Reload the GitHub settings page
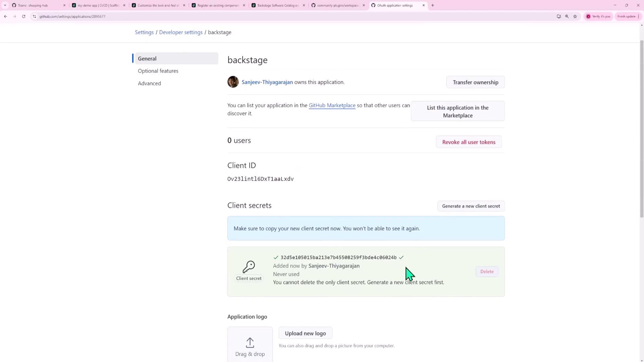This screenshot has width=644, height=362. [23, 16]
